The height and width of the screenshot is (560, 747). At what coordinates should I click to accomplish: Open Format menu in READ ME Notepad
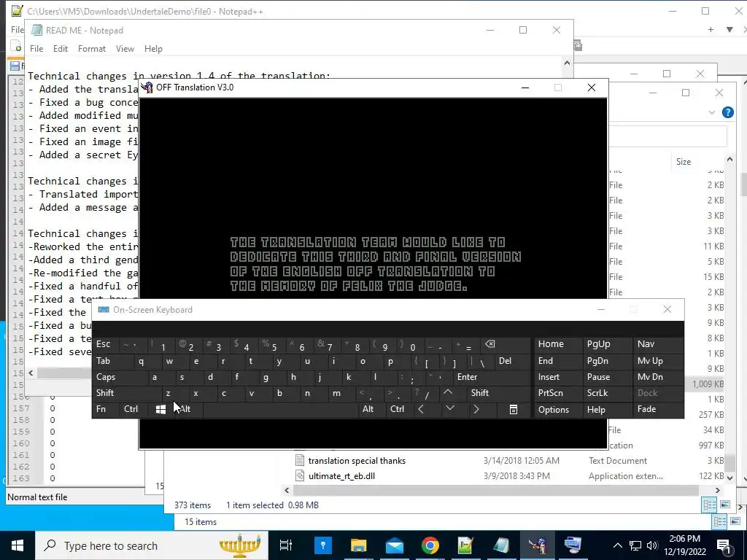click(91, 49)
